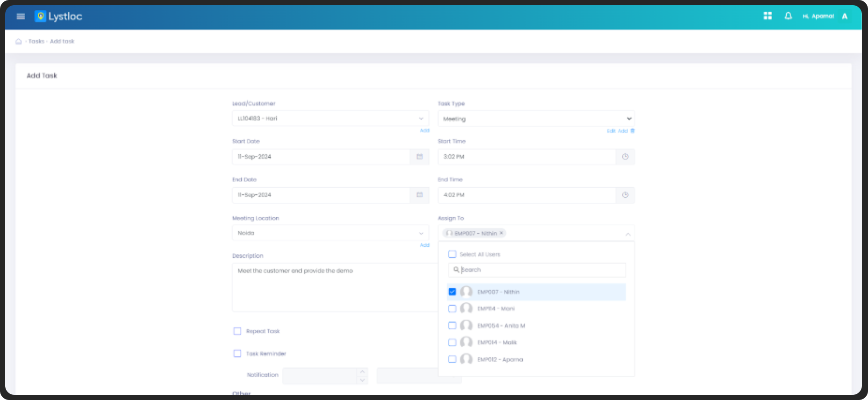Screen dimensions: 868x400
Task: Open the End Time clock picker
Action: coord(625,195)
